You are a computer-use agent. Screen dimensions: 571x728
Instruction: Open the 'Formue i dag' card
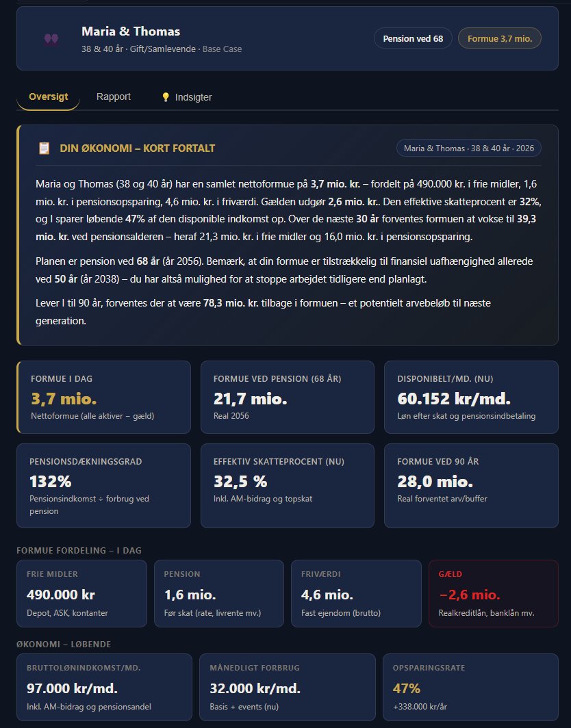click(x=104, y=398)
